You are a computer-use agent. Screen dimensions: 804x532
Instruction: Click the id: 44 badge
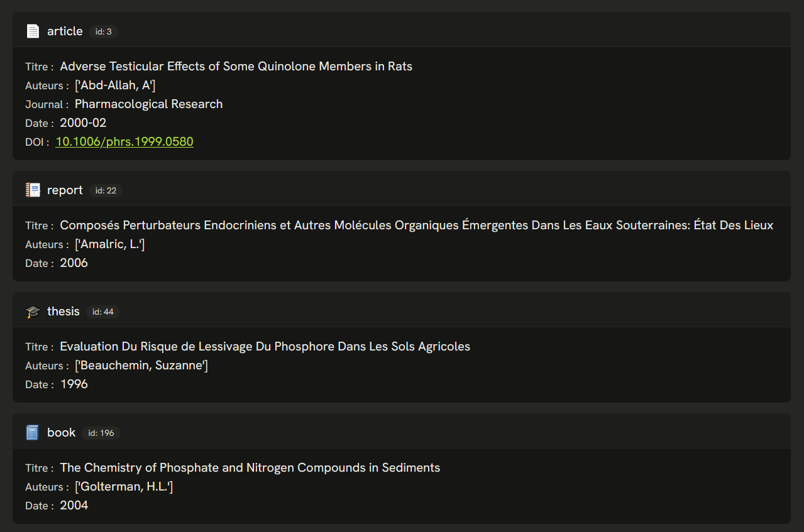(102, 312)
